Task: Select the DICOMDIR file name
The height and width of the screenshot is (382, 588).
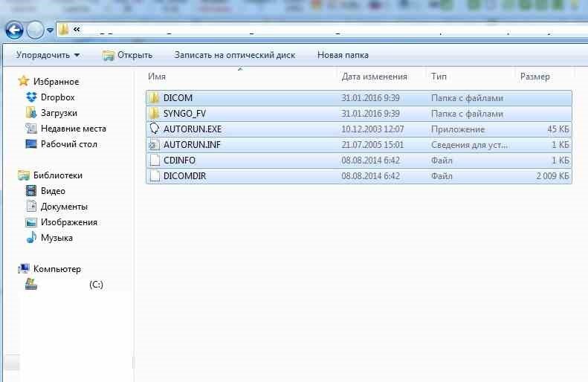Action: (184, 176)
